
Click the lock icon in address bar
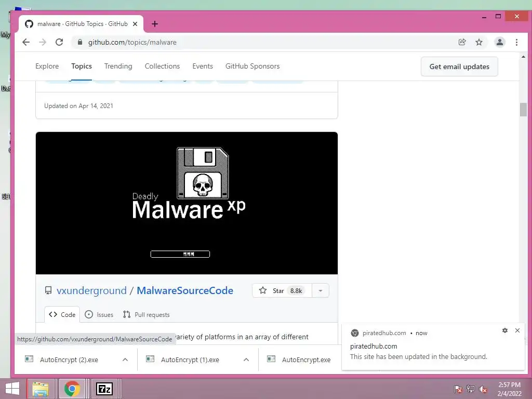[80, 42]
